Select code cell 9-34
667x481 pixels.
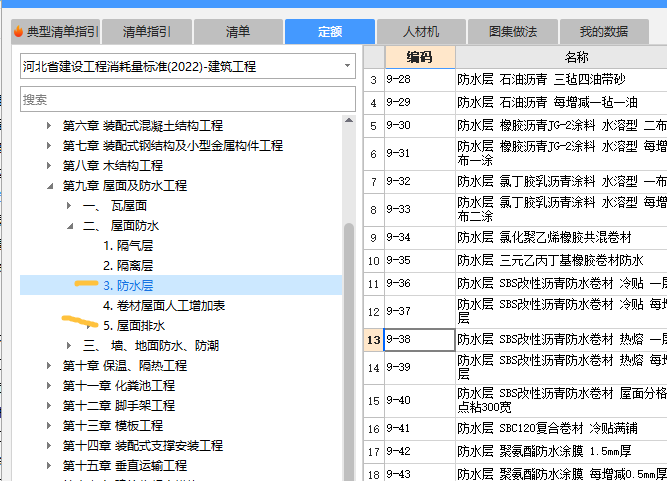click(x=420, y=237)
